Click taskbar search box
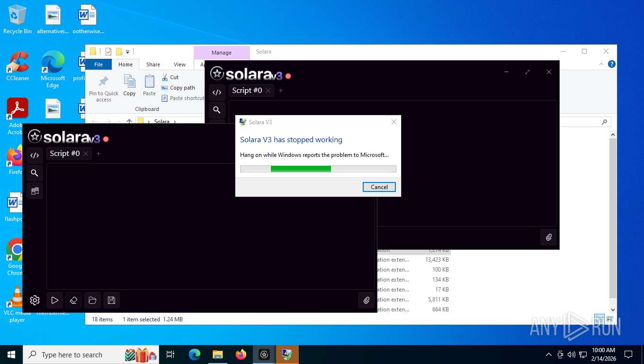The image size is (644, 364). point(91,354)
